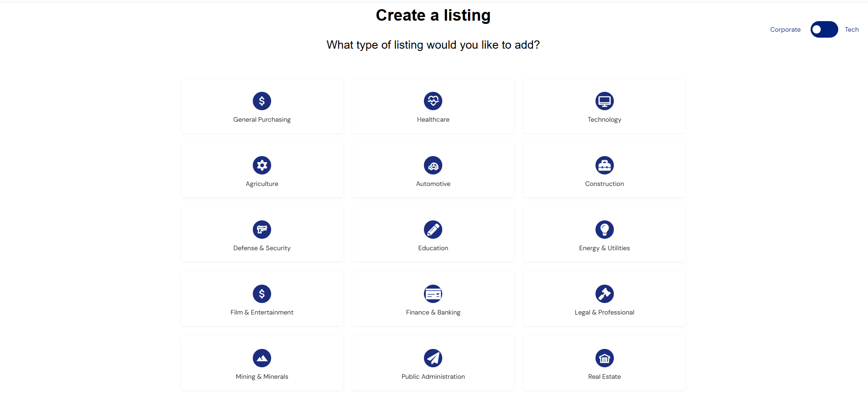868x393 pixels.
Task: Choose the Film & Entertainment category card
Action: pyautogui.click(x=262, y=298)
